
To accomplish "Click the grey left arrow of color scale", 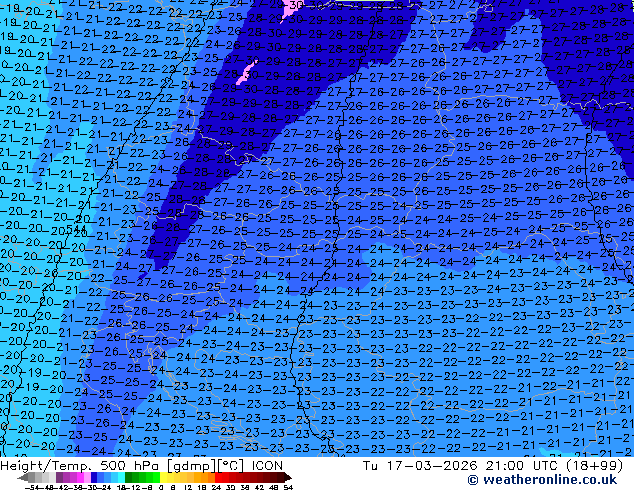I will (x=23, y=478).
